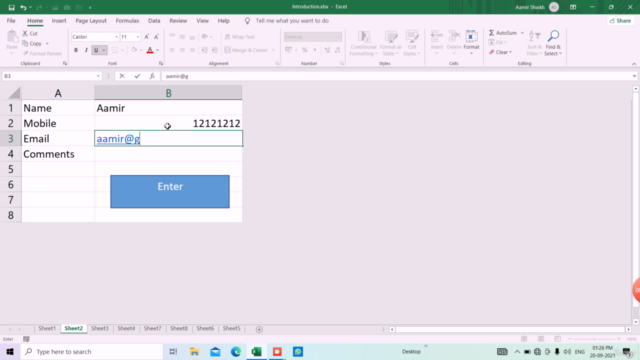The width and height of the screenshot is (640, 360).
Task: Click the Windows Start button
Action: point(10,351)
